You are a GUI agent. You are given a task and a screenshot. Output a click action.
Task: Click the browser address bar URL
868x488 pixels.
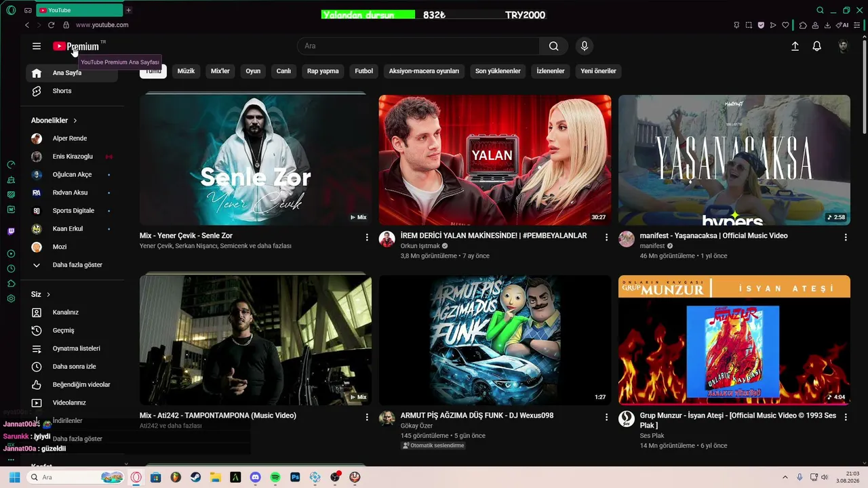[x=102, y=25]
